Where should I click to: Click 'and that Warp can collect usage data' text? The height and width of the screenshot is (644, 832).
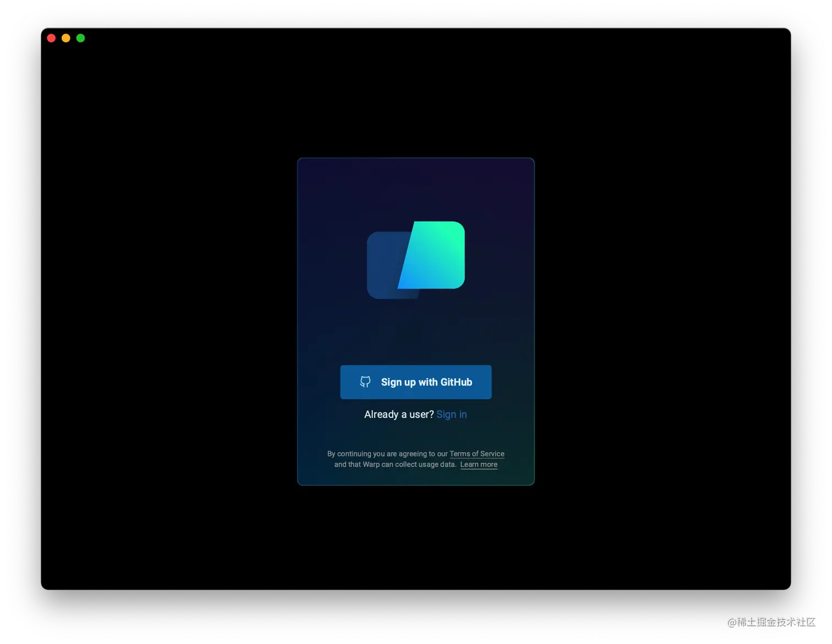[395, 465]
